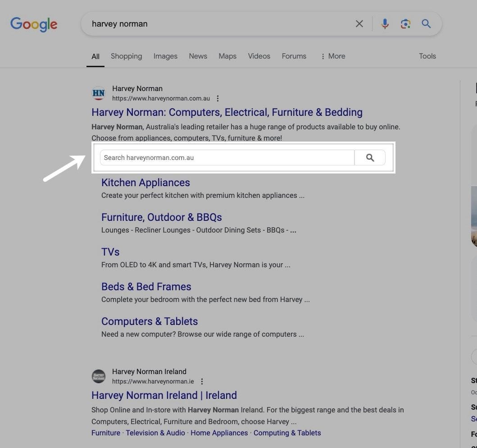Open Google Lens image search icon

tap(405, 24)
